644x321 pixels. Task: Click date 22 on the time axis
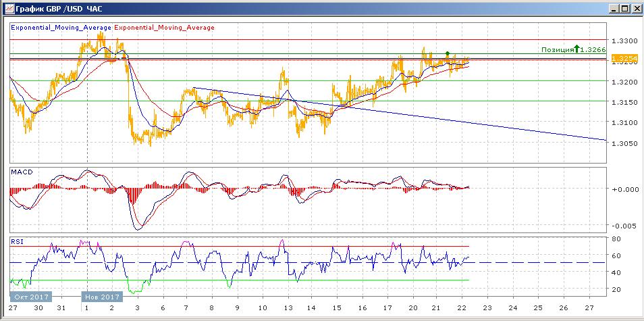tap(461, 308)
